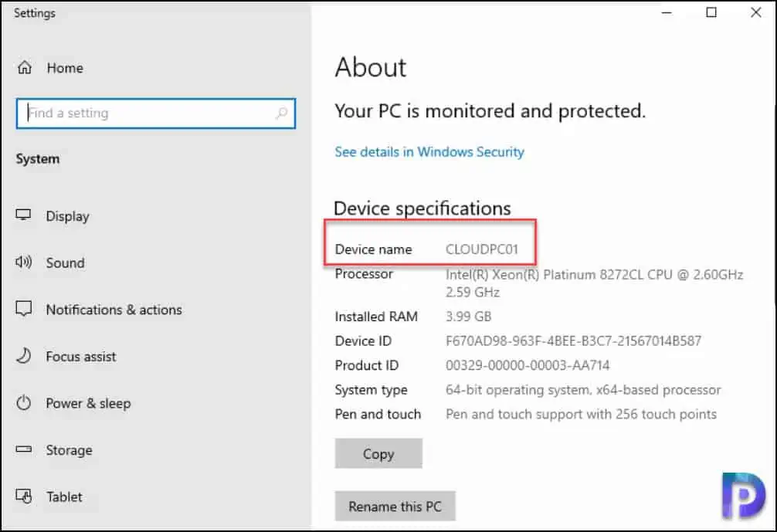
Task: Click the About page title
Action: [x=371, y=67]
